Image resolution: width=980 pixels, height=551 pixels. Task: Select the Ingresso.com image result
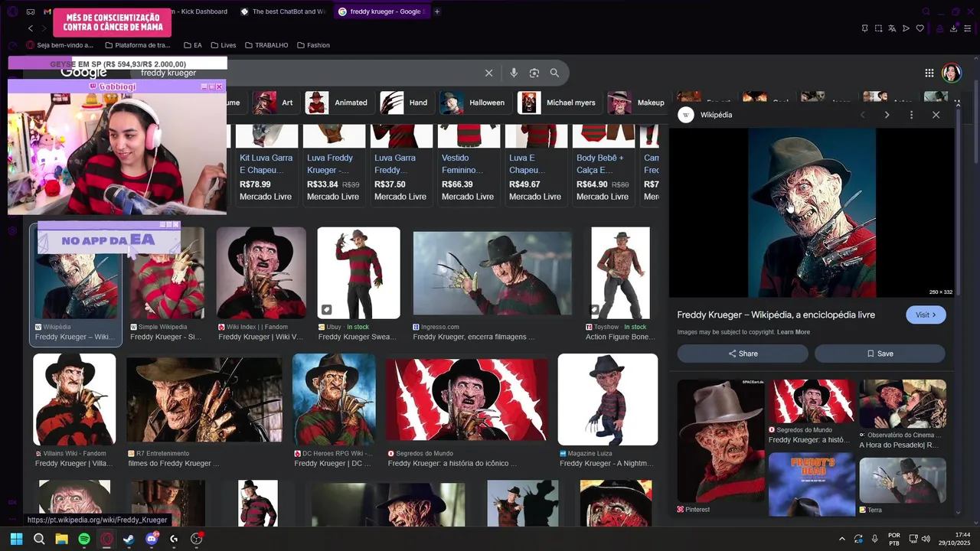[x=492, y=273]
